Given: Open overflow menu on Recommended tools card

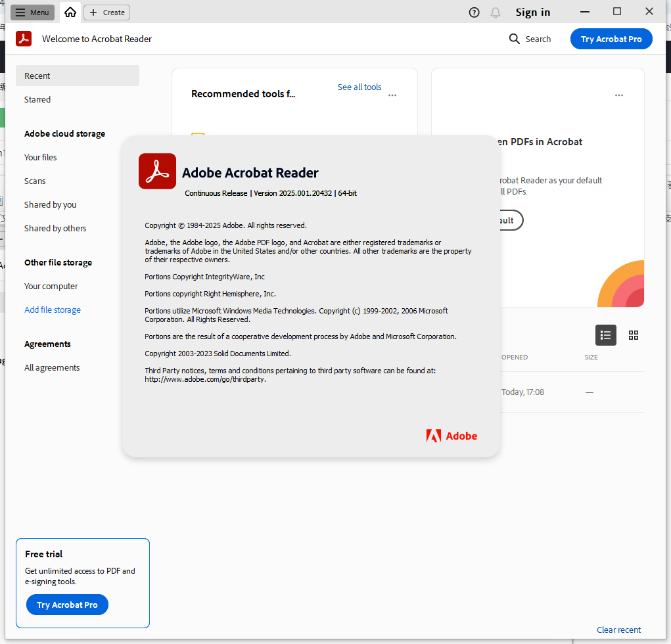Looking at the screenshot, I should coord(392,95).
